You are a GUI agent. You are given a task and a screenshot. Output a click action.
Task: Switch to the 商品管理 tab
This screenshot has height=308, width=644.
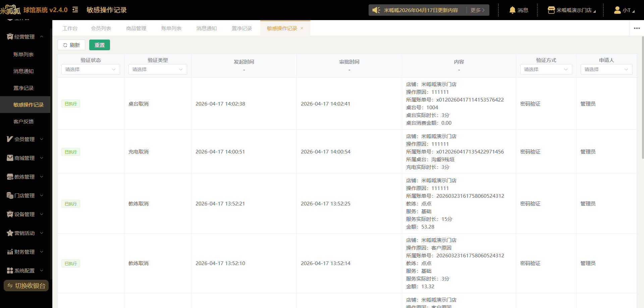(x=136, y=28)
